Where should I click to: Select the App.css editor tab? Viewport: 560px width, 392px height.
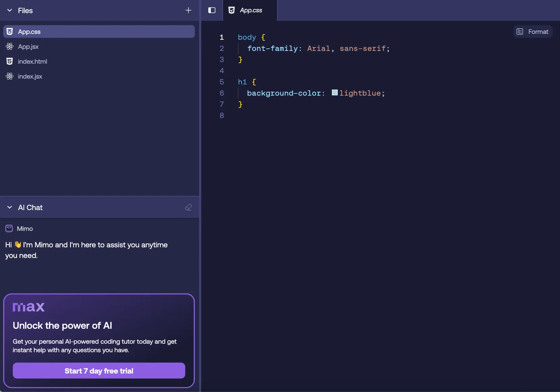pyautogui.click(x=250, y=10)
